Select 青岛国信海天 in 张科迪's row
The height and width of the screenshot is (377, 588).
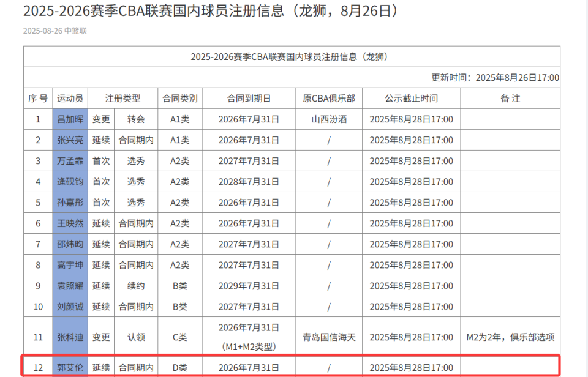(329, 336)
